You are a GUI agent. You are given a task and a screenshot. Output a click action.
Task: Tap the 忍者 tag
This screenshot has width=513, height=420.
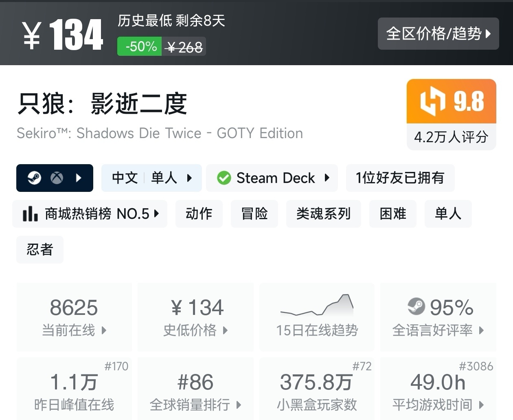pyautogui.click(x=40, y=250)
